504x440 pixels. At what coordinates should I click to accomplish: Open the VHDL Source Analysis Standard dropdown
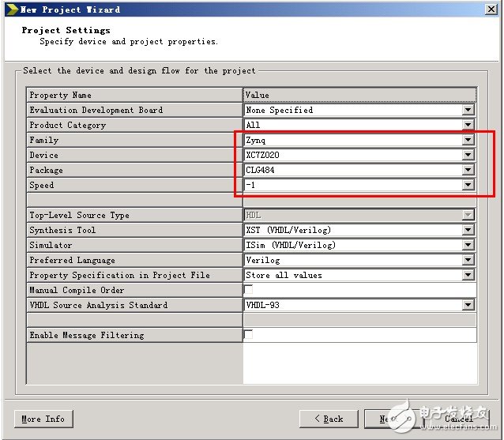(468, 306)
